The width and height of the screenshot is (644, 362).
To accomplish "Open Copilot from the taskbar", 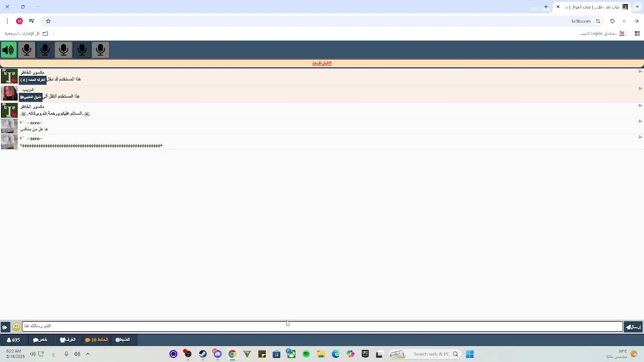I will point(351,354).
